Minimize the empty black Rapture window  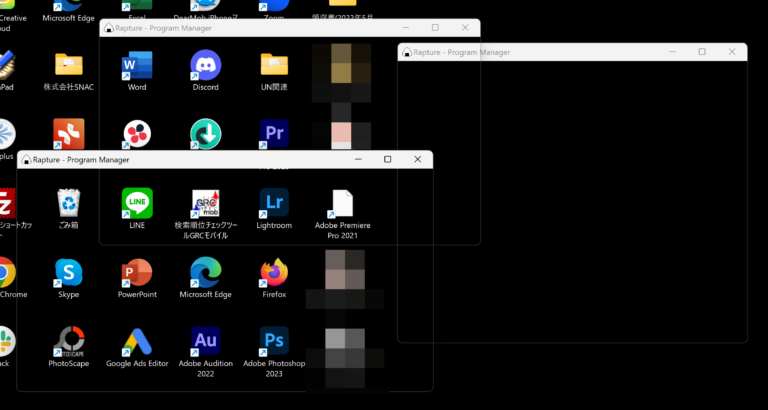click(x=672, y=52)
